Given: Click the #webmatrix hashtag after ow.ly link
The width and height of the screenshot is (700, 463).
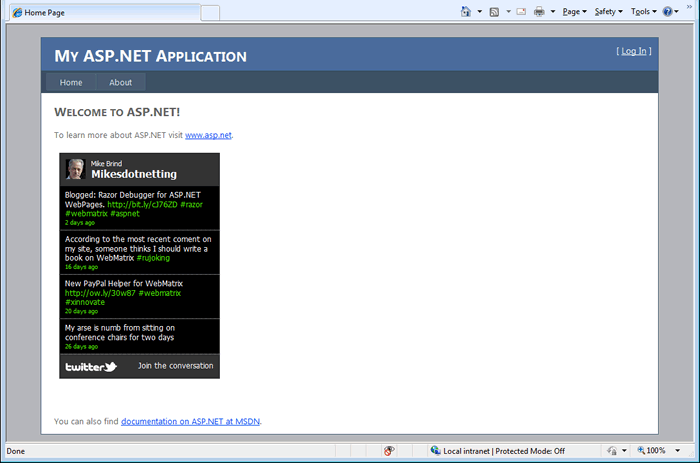Looking at the screenshot, I should click(160, 293).
